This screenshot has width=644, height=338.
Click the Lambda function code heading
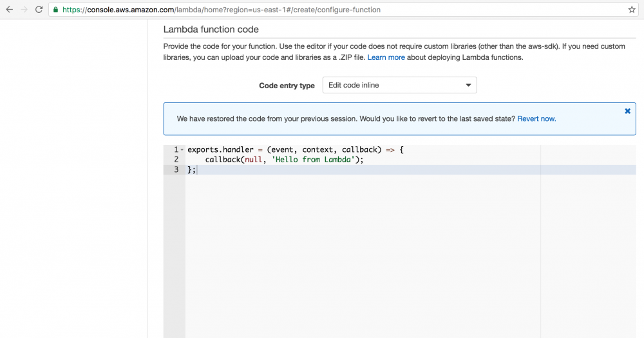coord(211,30)
